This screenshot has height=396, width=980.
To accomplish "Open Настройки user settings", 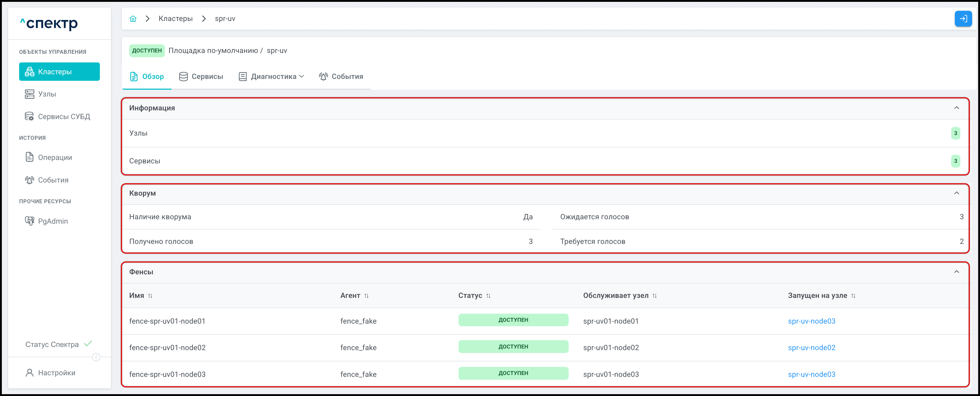I will pyautogui.click(x=56, y=373).
